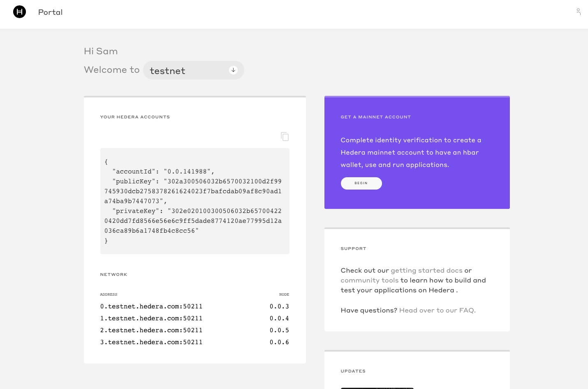The image size is (588, 389).
Task: Click the ADDRESS column header
Action: (x=109, y=294)
